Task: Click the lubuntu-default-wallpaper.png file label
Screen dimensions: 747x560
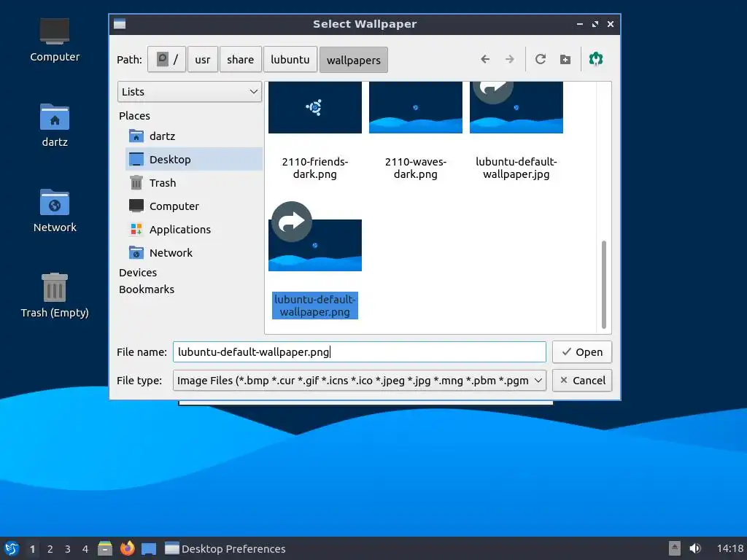Action: 315,306
